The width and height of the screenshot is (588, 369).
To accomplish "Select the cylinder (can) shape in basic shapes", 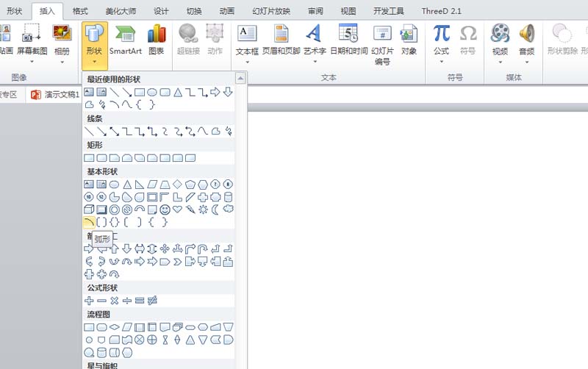I will tap(229, 197).
